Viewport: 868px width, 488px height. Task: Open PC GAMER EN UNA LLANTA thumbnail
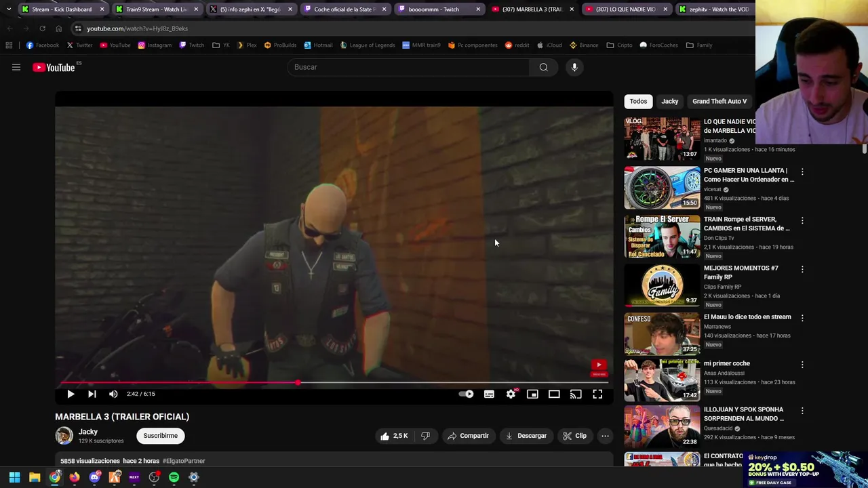coord(662,188)
